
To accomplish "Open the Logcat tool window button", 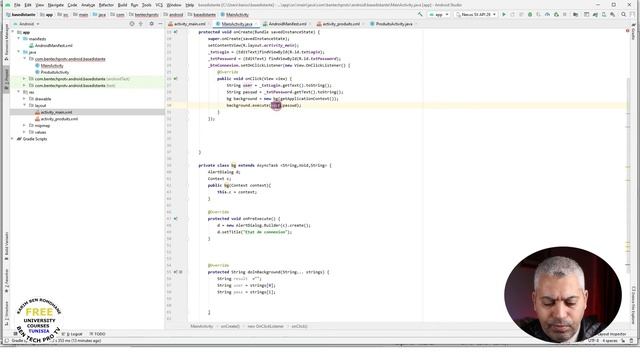I will [x=73, y=334].
